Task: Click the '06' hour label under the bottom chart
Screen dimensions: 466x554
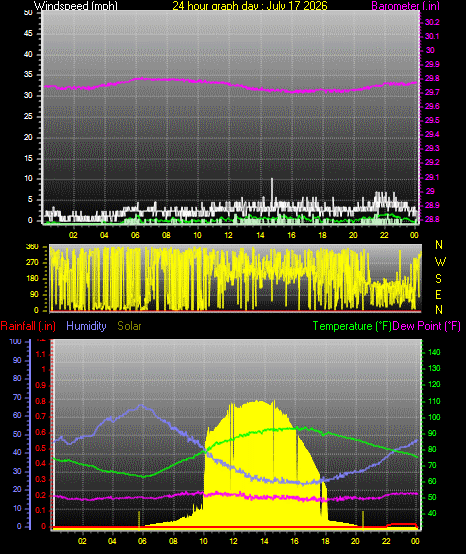Action: point(142,541)
